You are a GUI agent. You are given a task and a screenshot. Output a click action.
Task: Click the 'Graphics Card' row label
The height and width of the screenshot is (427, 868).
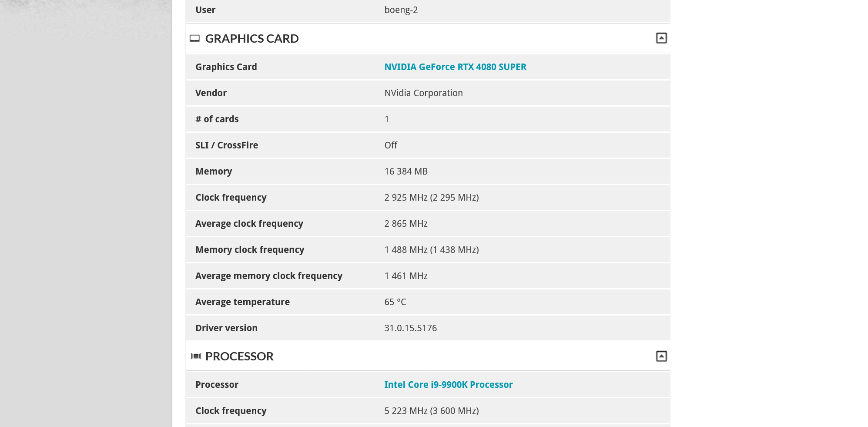coord(226,67)
